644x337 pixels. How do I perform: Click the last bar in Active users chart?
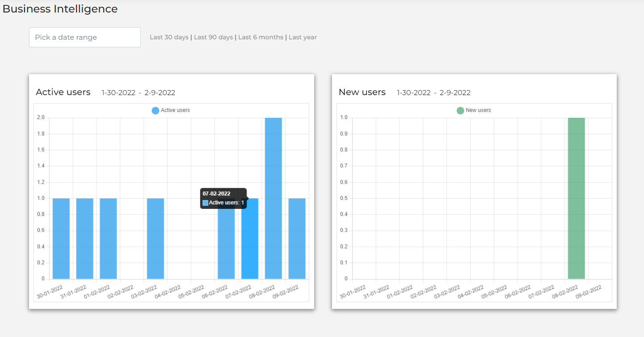click(x=297, y=238)
